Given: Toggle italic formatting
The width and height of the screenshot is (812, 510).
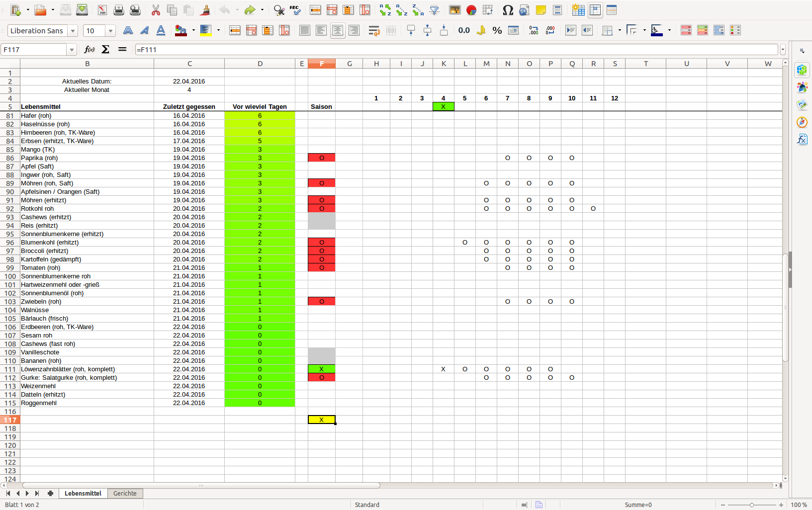Looking at the screenshot, I should pos(144,30).
